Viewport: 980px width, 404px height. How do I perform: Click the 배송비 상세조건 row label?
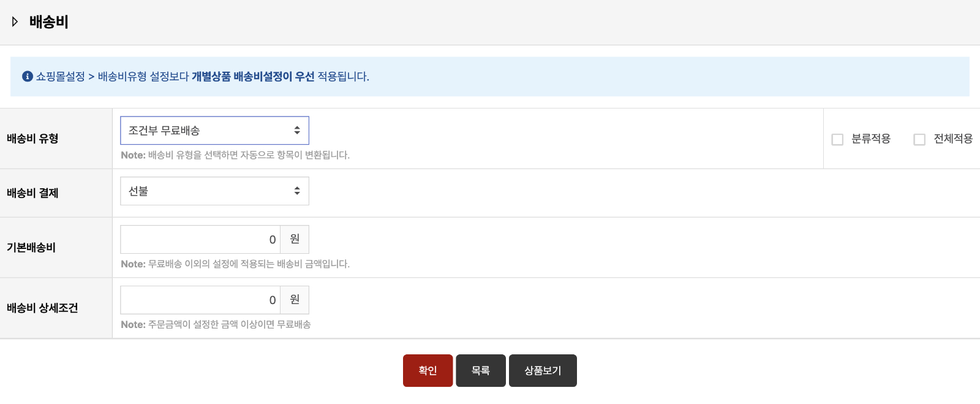(x=42, y=308)
